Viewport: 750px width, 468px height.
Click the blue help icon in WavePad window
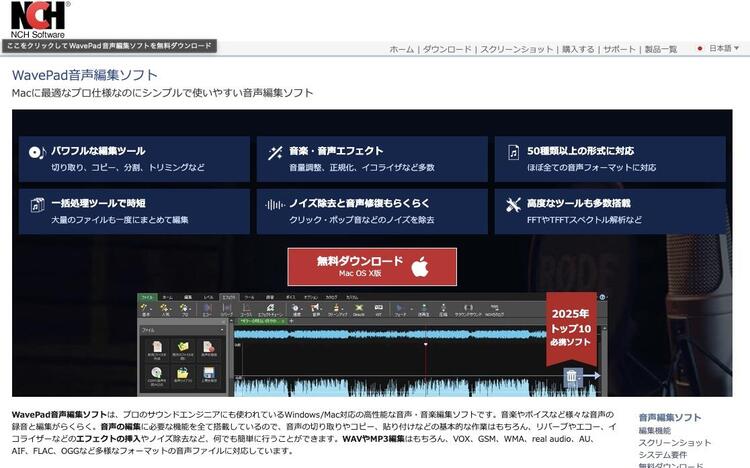(602, 297)
